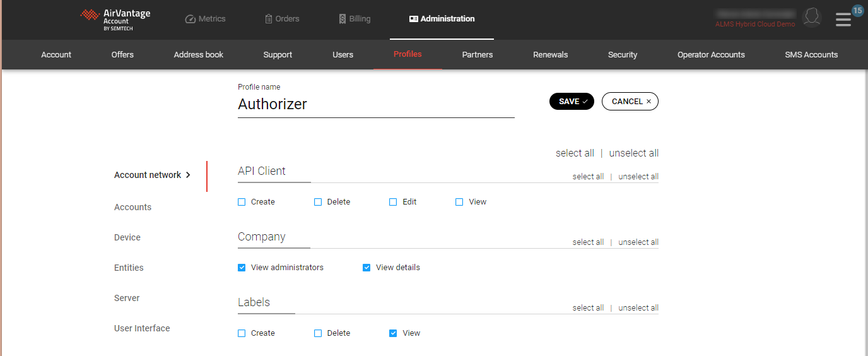This screenshot has width=868, height=356.
Task: Click select all for Company section
Action: [588, 242]
